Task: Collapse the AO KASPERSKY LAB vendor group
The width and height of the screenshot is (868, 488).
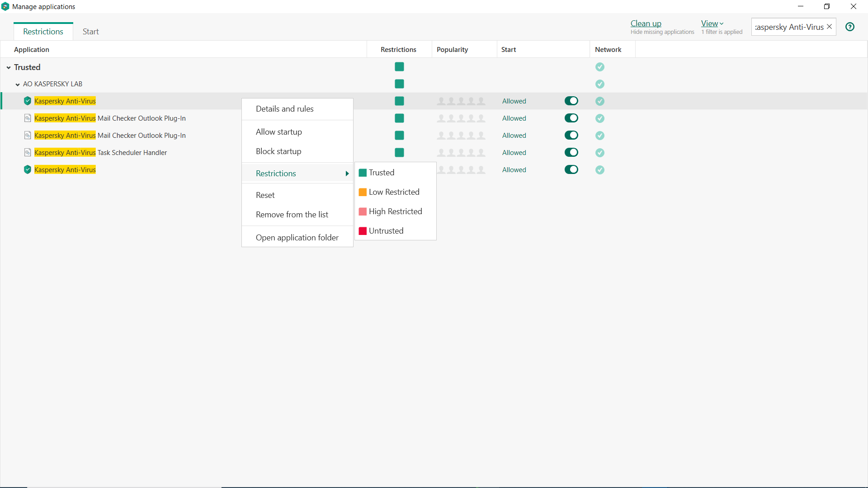Action: [18, 84]
